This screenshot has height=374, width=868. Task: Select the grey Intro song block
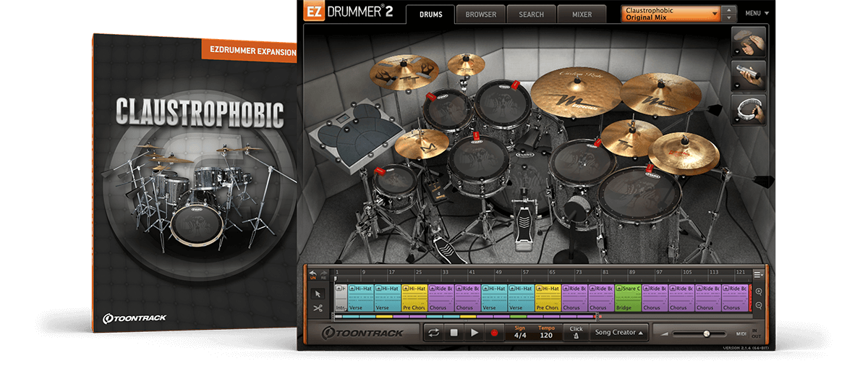[x=341, y=297]
